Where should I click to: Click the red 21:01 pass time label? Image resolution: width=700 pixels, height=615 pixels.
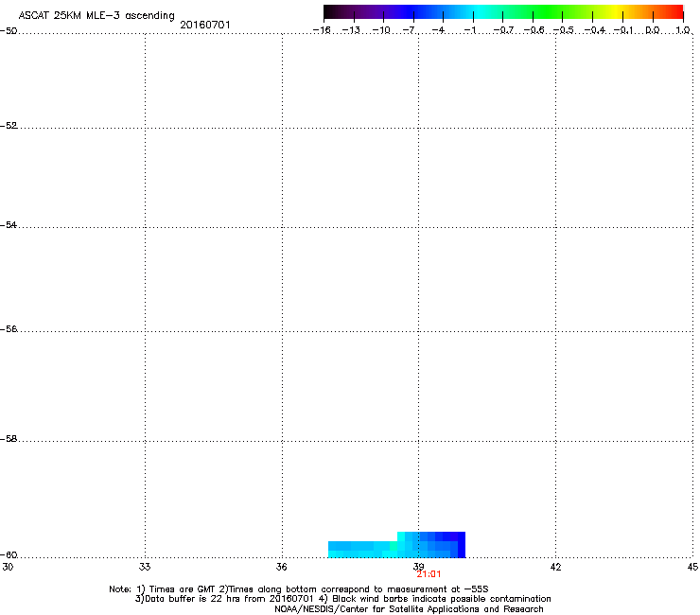click(429, 574)
